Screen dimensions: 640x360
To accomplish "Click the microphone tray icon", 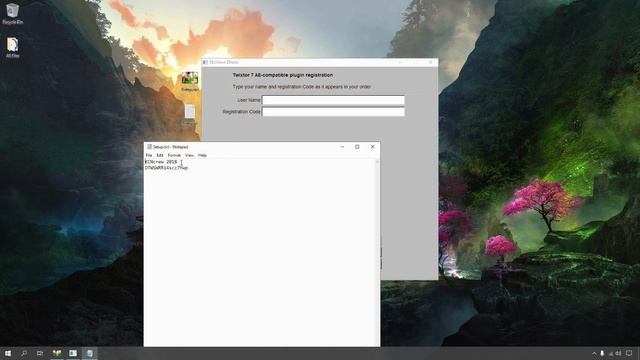I will pos(602,353).
